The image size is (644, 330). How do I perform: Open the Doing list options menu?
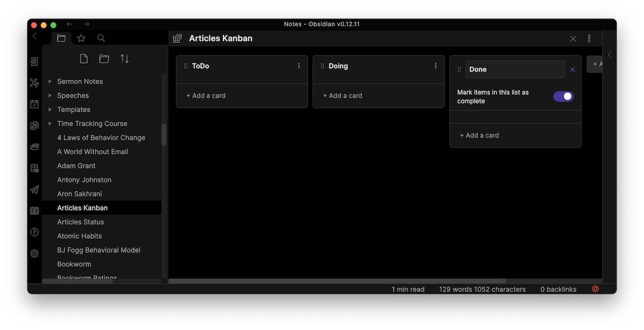click(x=436, y=66)
